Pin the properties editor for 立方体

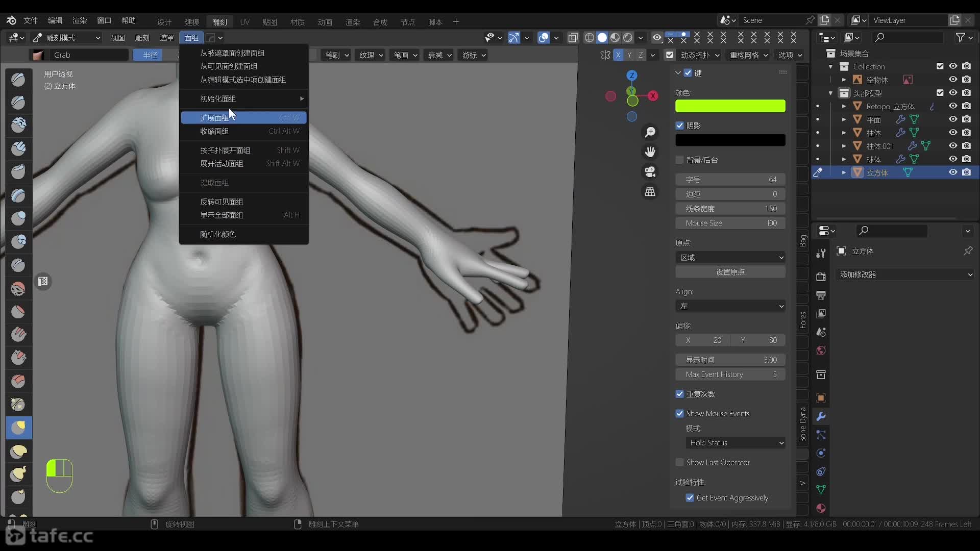968,251
